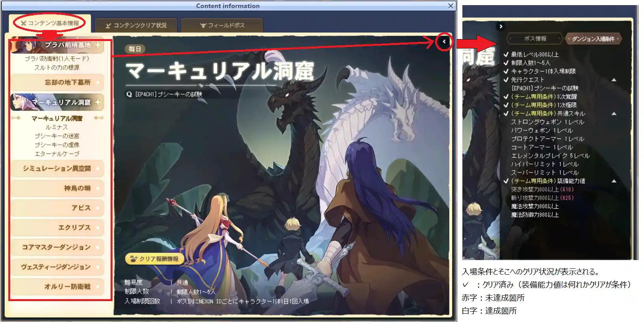Click the checkmark beside (チーム専用条件)共通スキル
The width and height of the screenshot is (644, 322).
(506, 114)
